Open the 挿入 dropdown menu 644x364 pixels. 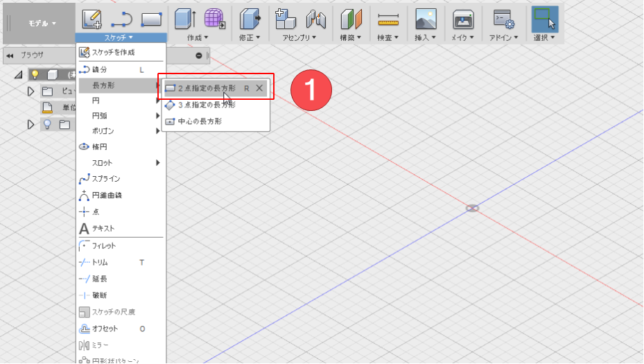click(425, 37)
